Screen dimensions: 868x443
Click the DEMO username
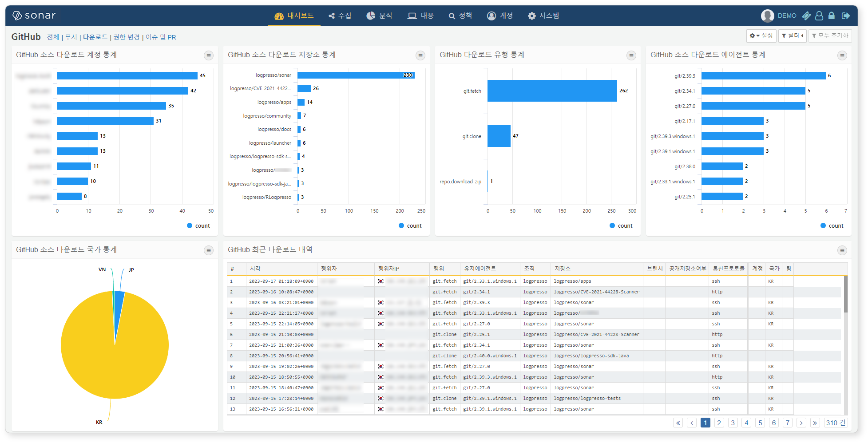point(787,16)
